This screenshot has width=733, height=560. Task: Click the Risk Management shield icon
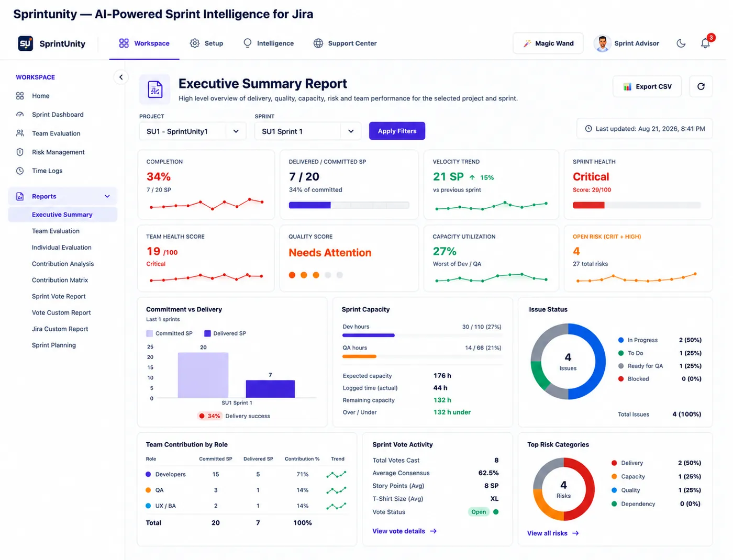click(x=20, y=152)
